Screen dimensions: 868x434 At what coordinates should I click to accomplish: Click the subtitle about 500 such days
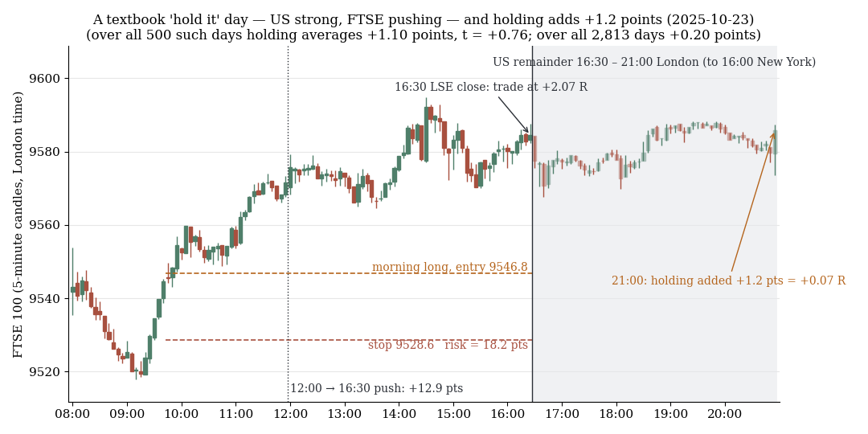424,35
